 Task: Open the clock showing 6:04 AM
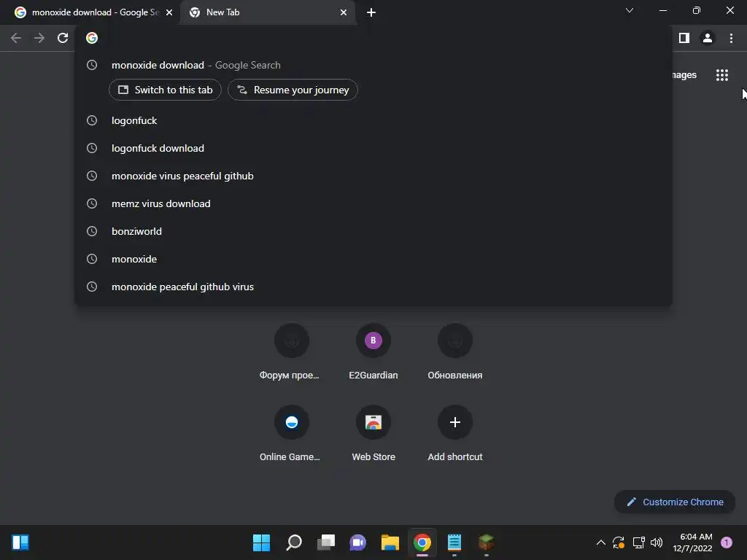pyautogui.click(x=692, y=542)
